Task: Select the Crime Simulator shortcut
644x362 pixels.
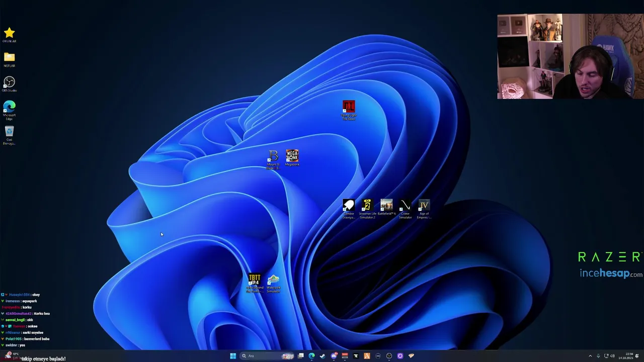Action: (x=406, y=209)
